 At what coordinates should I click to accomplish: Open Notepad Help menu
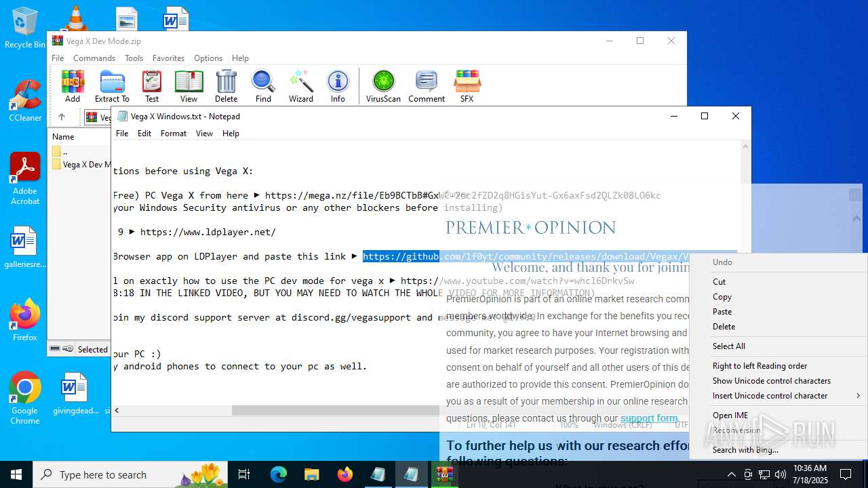point(231,134)
